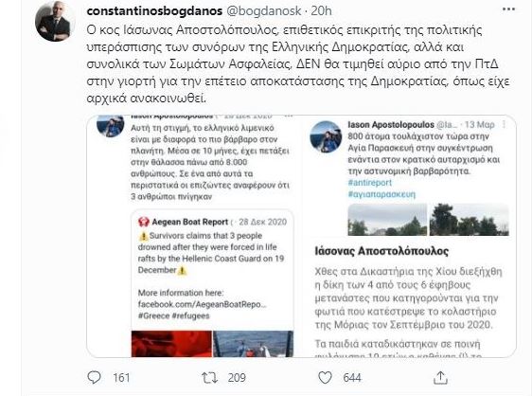Click the constantinosbogdanos display name
Image resolution: width=532 pixels, height=396 pixels.
tap(154, 10)
